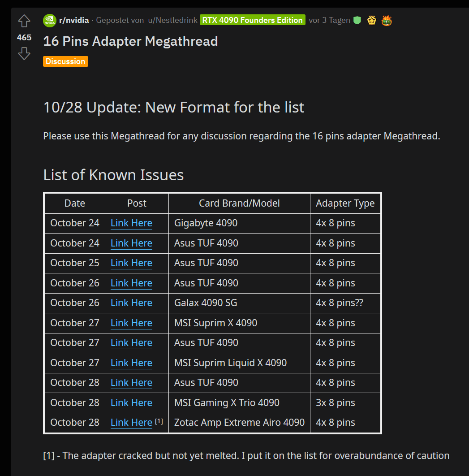This screenshot has height=476, width=469.
Task: Open the r/nvidia subreddit link
Action: click(74, 20)
